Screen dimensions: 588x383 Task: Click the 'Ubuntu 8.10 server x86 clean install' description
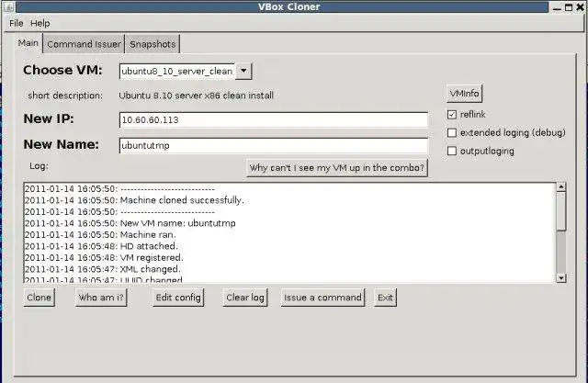click(x=196, y=96)
